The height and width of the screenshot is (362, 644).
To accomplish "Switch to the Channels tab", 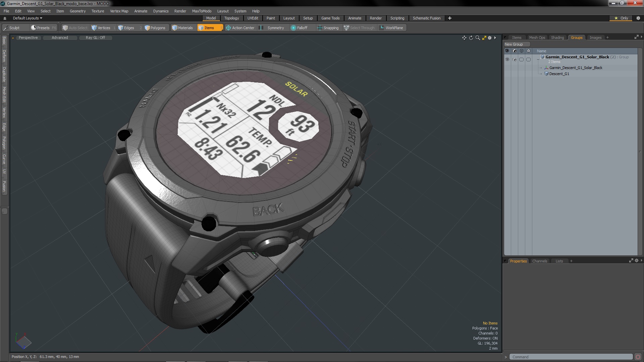I will tap(539, 261).
